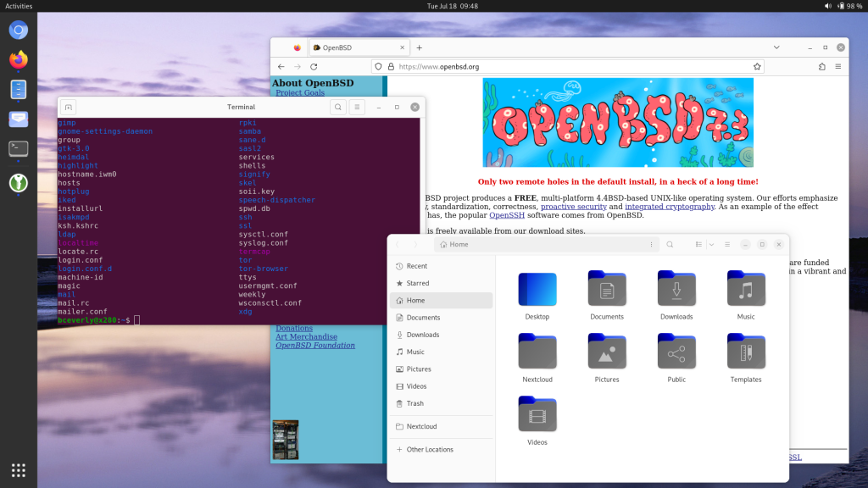Open the green circular dock app
This screenshot has width=868, height=488.
pyautogui.click(x=19, y=183)
